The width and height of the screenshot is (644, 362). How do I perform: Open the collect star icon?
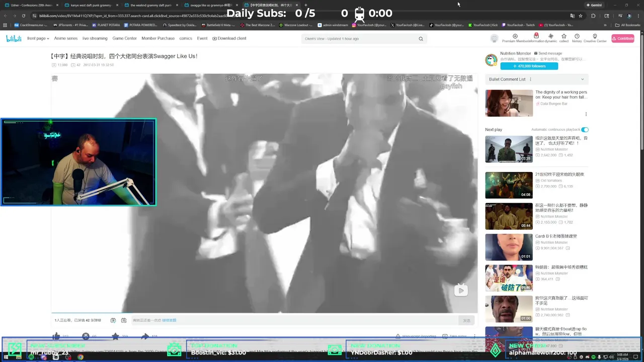pyautogui.click(x=564, y=36)
